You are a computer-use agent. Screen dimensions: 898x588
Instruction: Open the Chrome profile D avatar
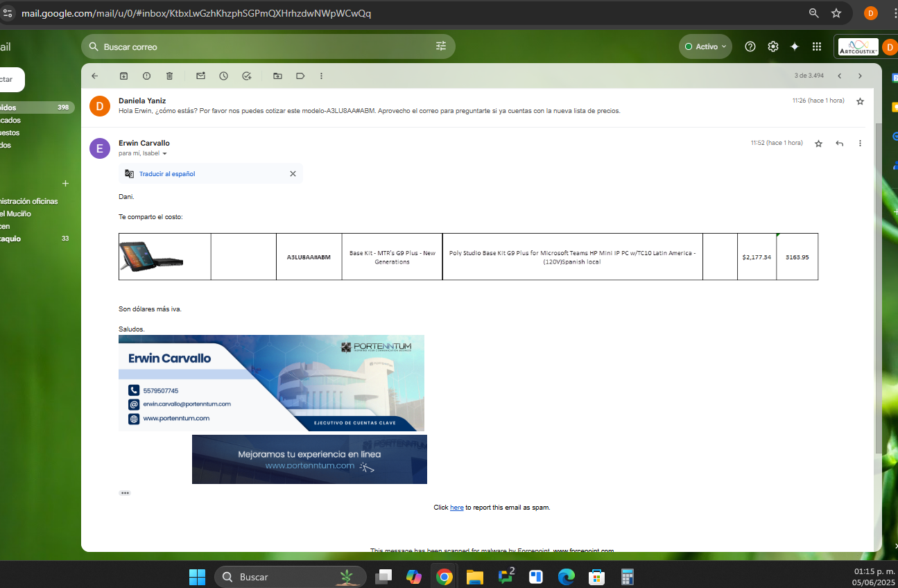(871, 13)
